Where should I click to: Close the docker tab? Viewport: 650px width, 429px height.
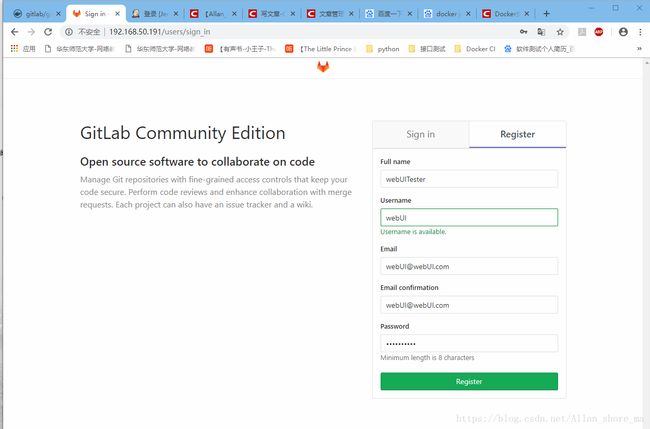(x=468, y=14)
